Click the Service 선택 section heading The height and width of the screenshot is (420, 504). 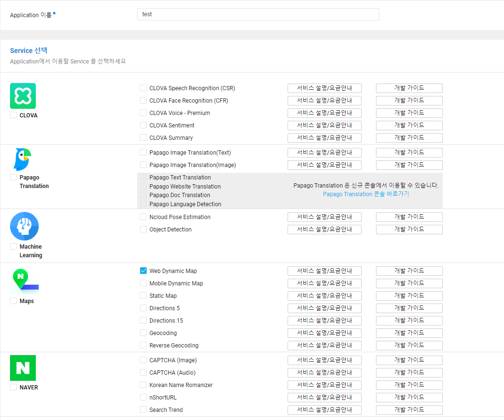pyautogui.click(x=29, y=51)
